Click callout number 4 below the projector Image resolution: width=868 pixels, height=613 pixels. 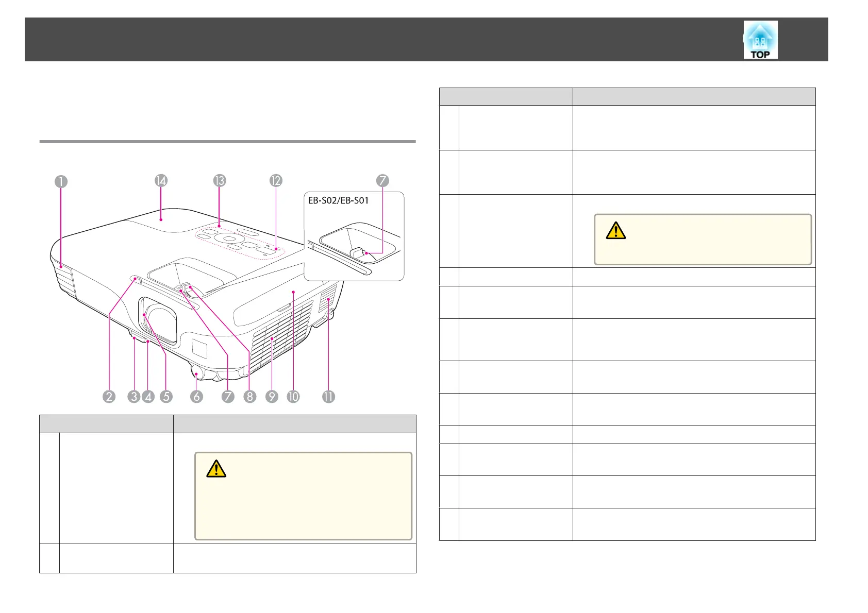pos(148,396)
